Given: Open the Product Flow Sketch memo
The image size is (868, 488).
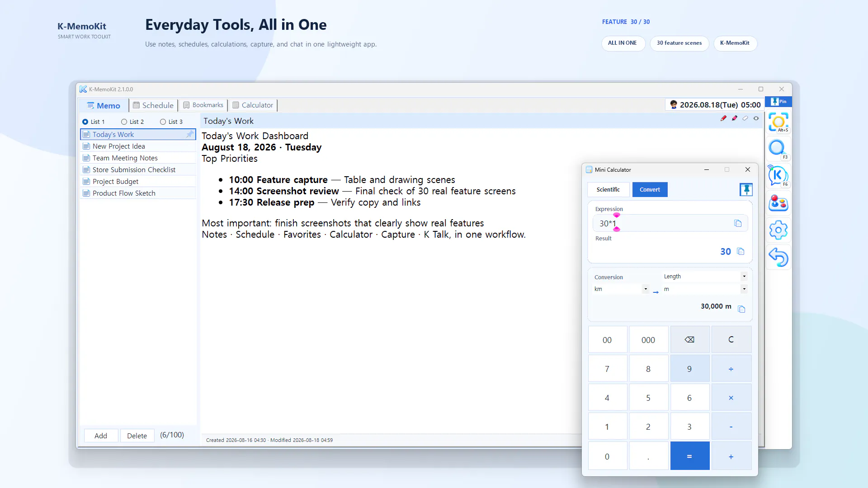Looking at the screenshot, I should pos(138,193).
